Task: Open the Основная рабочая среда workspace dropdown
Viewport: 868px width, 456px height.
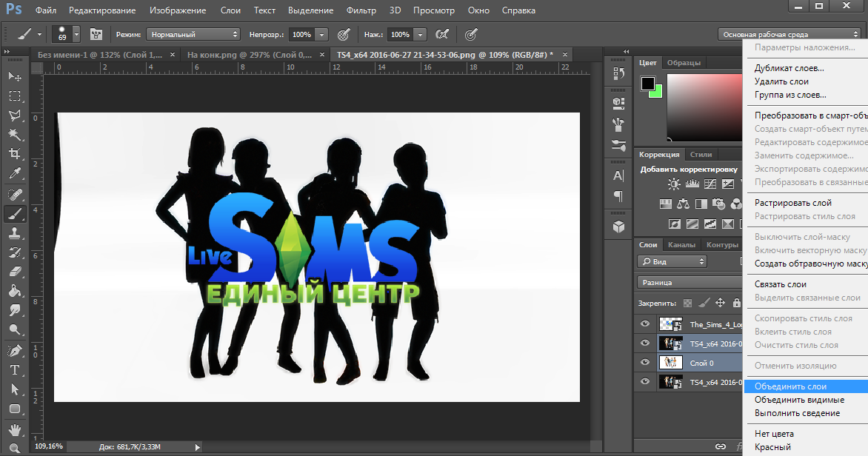Action: pos(789,34)
